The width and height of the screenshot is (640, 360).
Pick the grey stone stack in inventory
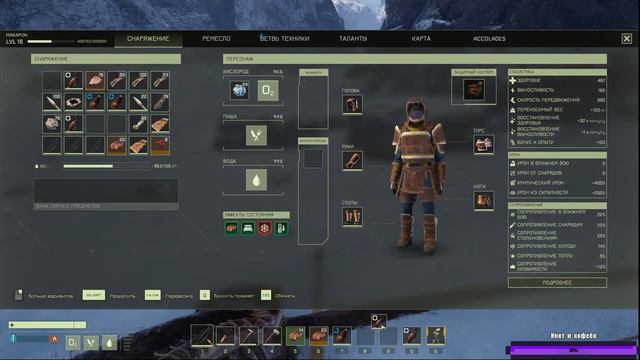coord(52,124)
